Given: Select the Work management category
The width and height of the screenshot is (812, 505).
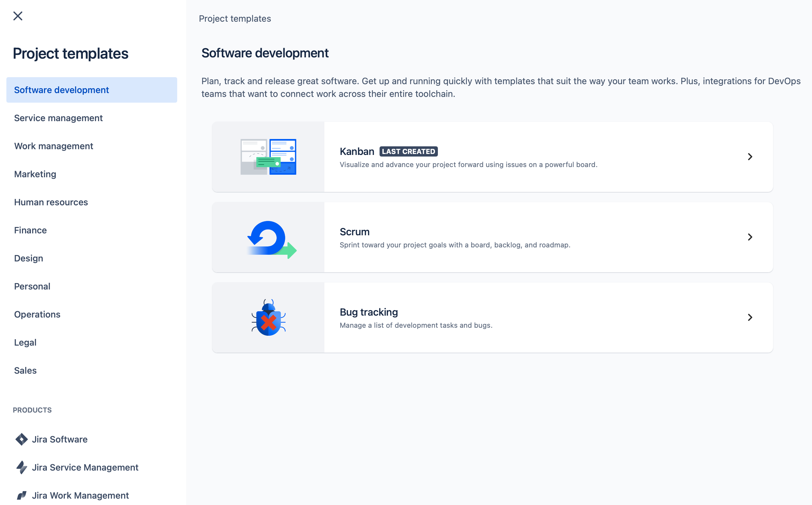Looking at the screenshot, I should point(91,146).
